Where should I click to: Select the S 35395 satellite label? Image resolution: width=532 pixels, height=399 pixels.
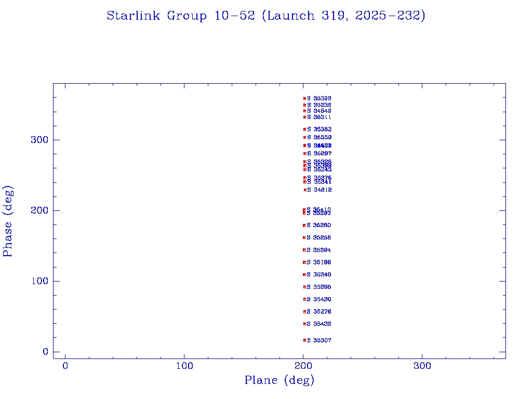[x=319, y=287]
